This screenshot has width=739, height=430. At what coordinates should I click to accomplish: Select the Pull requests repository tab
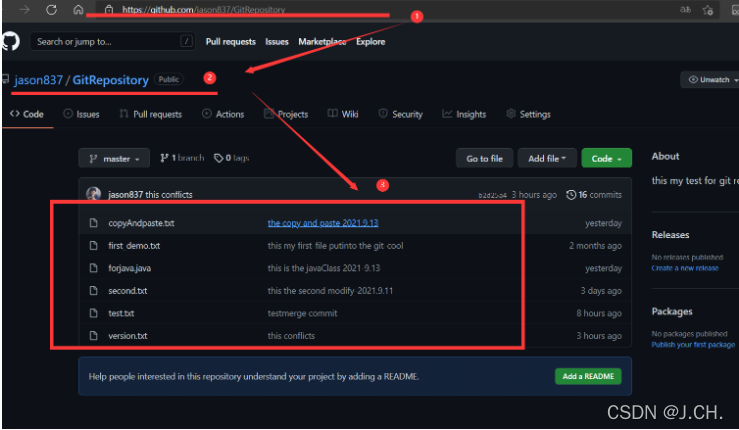tap(151, 114)
